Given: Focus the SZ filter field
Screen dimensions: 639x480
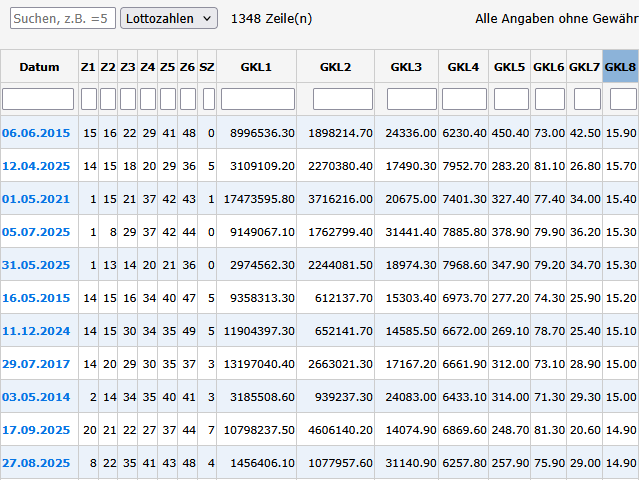Looking at the screenshot, I should point(209,99).
